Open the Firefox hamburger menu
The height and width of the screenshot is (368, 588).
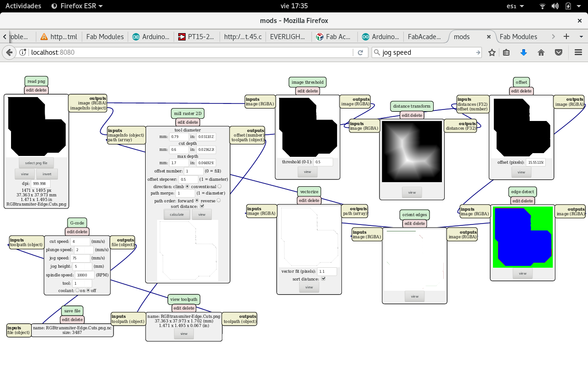[x=578, y=52]
